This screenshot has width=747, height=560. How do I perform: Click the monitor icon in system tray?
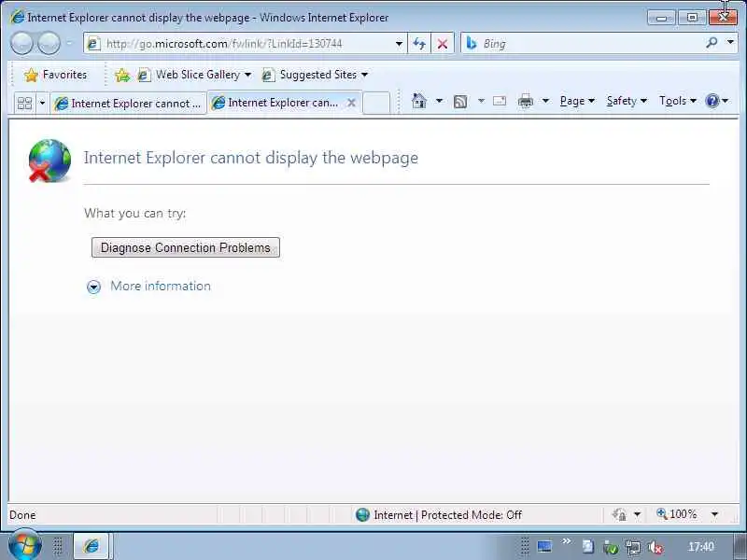544,547
